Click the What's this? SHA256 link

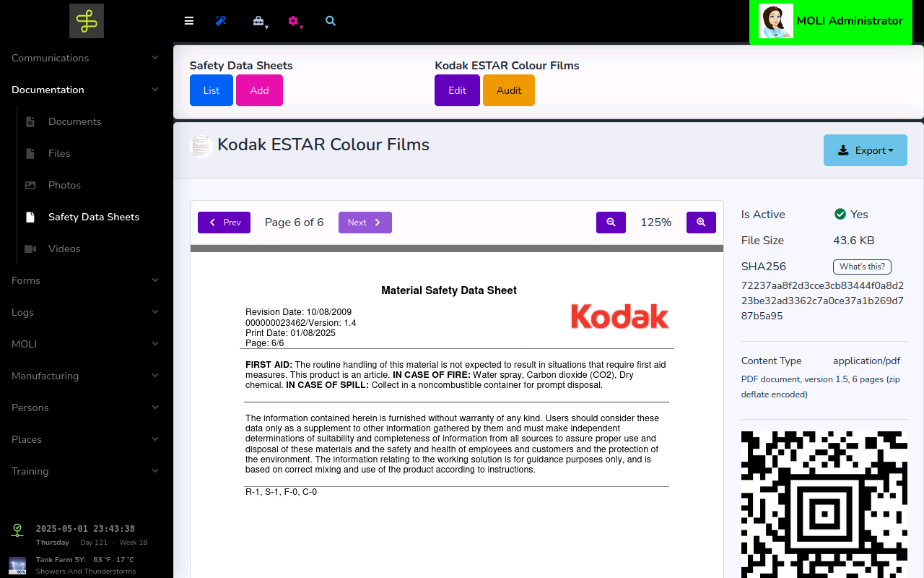click(862, 267)
